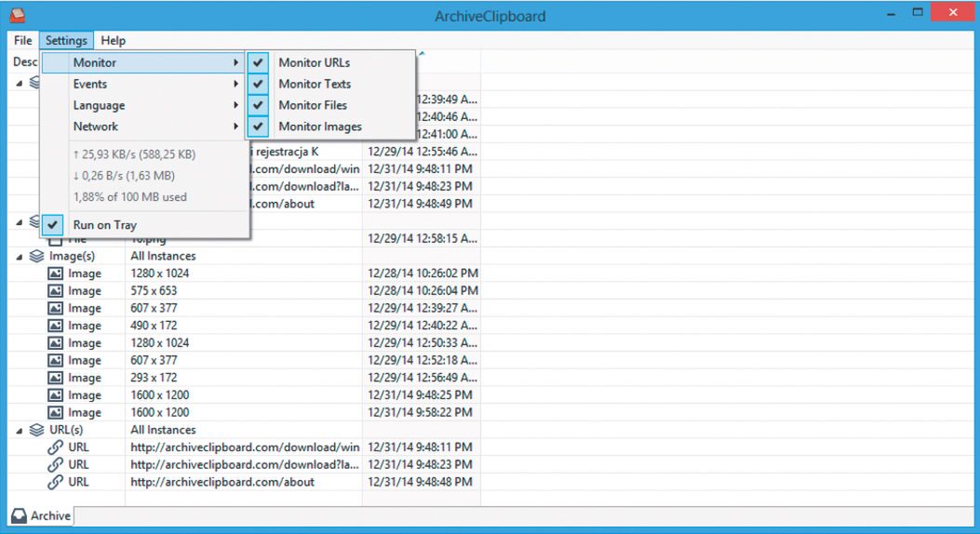Click the stack icon beside Image(s) group
The width and height of the screenshot is (980, 534).
(x=37, y=256)
